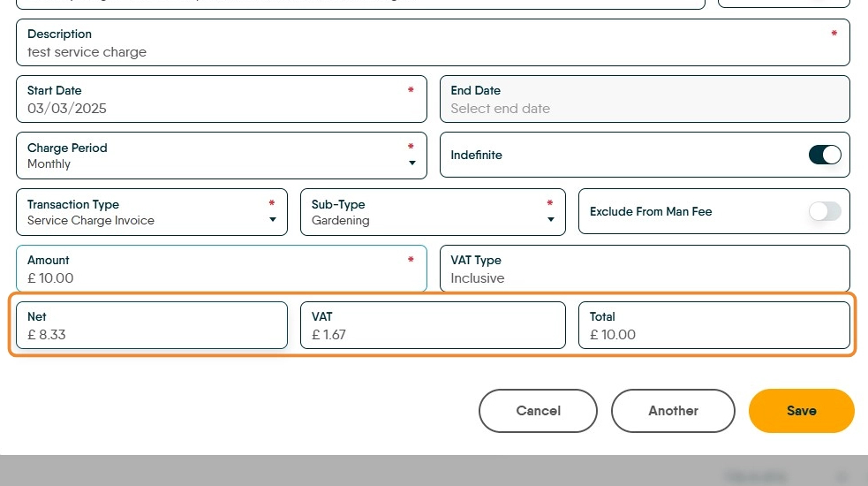
Task: Click the Save button
Action: point(801,411)
